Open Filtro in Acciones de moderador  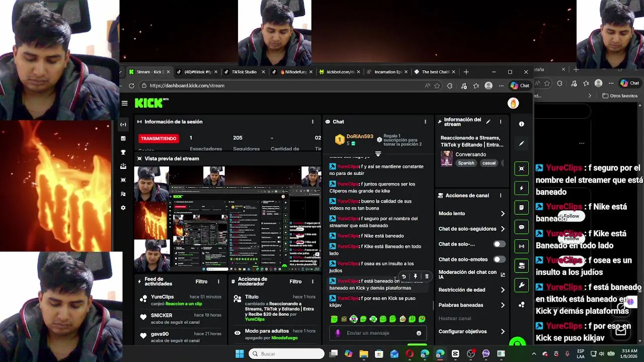(x=295, y=282)
